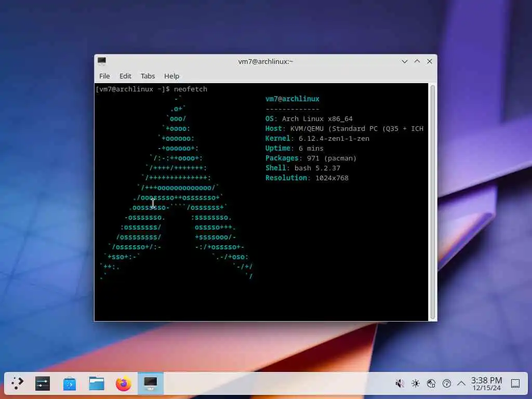Click the vm7@archlinux title bar text
Viewport: 532px width, 399px height.
pos(265,61)
